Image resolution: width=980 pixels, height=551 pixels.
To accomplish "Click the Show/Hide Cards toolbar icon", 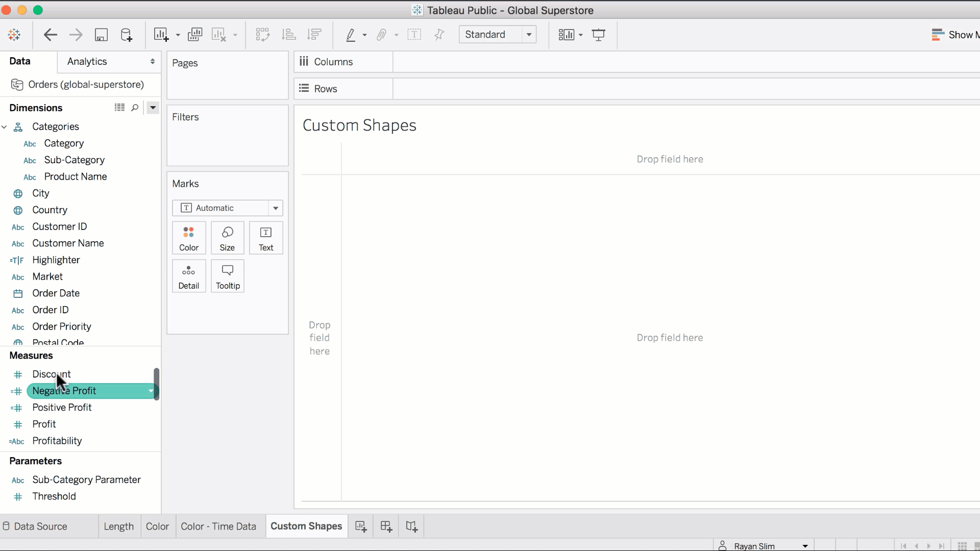I will click(x=567, y=35).
